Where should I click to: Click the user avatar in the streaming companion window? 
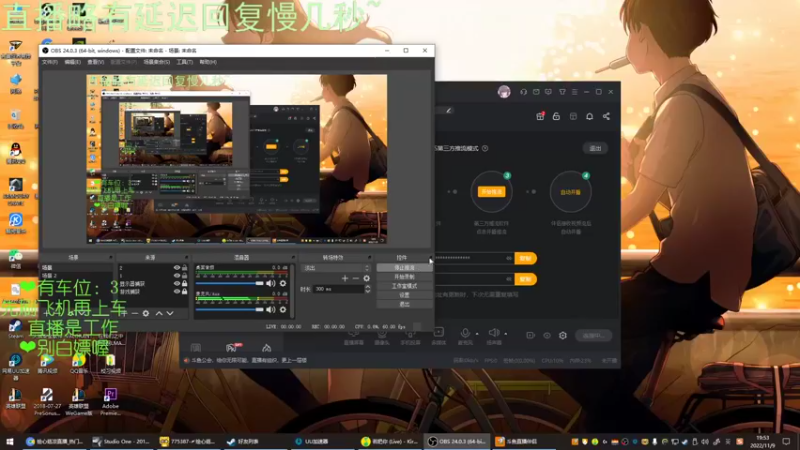click(x=504, y=92)
